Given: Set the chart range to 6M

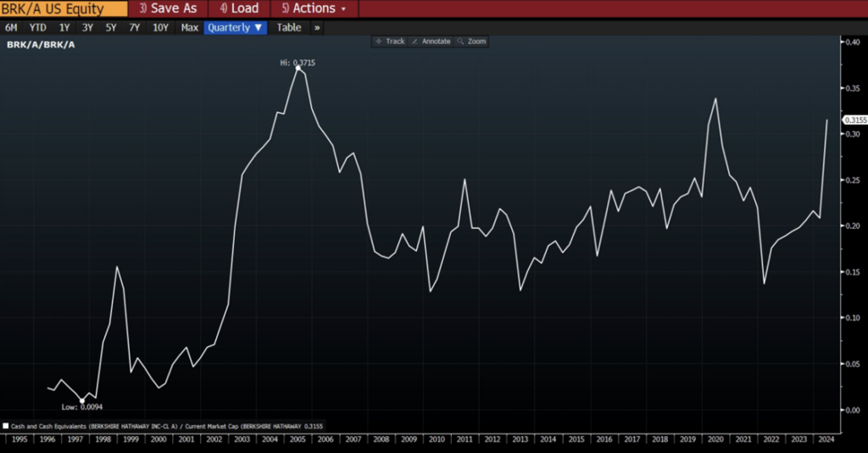Looking at the screenshot, I should [11, 27].
